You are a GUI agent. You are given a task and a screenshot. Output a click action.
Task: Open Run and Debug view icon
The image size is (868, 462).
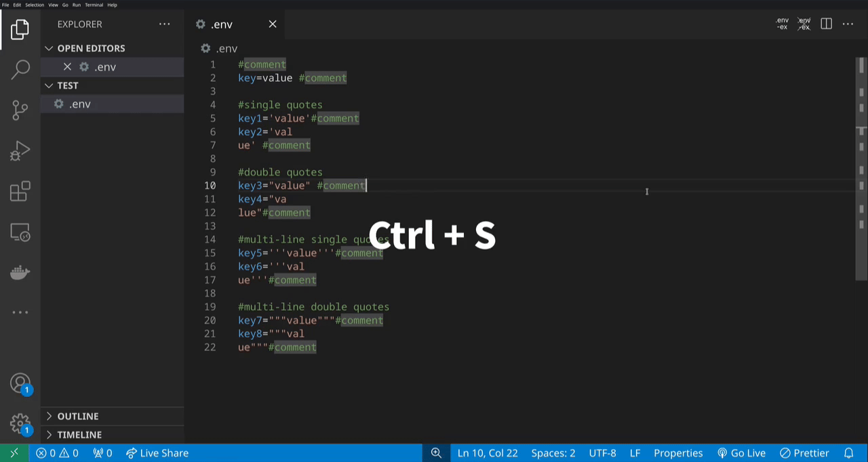20,150
